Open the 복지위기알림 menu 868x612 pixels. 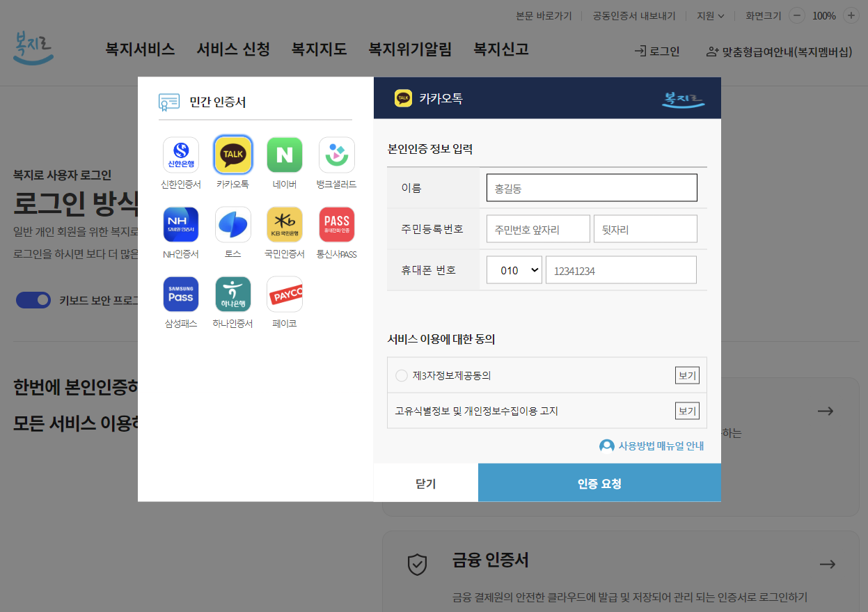coord(410,49)
